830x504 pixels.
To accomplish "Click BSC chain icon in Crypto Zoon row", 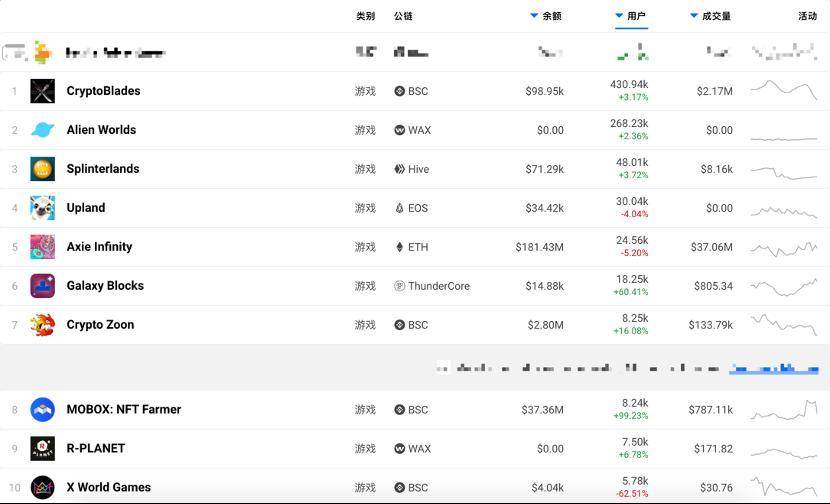I will tap(400, 325).
